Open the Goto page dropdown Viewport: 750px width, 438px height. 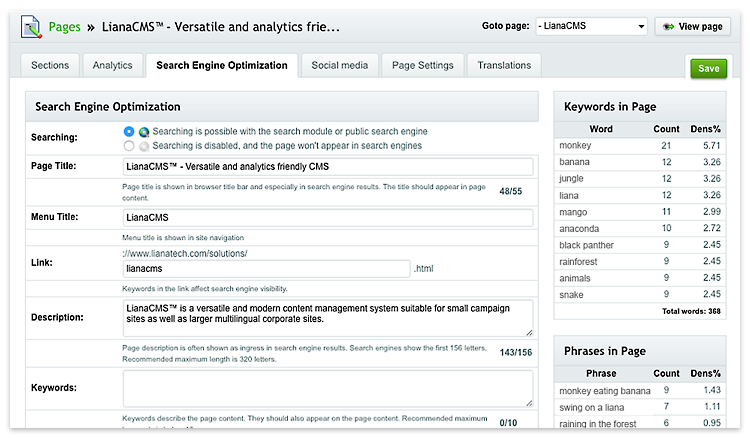[x=591, y=26]
